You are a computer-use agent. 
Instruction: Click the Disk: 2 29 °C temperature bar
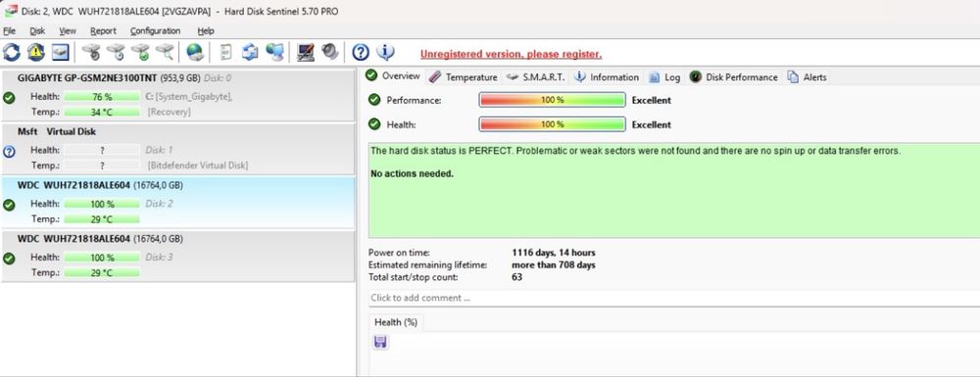click(102, 219)
